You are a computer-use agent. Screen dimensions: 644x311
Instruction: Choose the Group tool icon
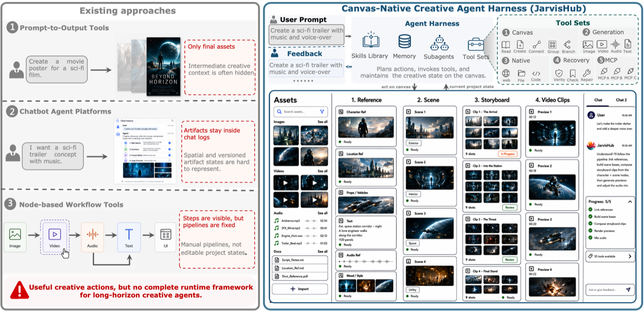(x=553, y=45)
